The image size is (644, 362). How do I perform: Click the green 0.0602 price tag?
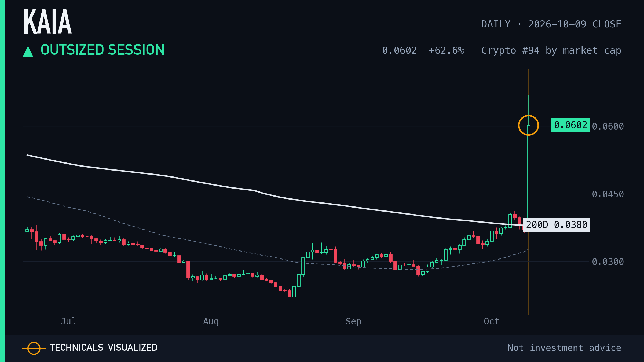[570, 125]
